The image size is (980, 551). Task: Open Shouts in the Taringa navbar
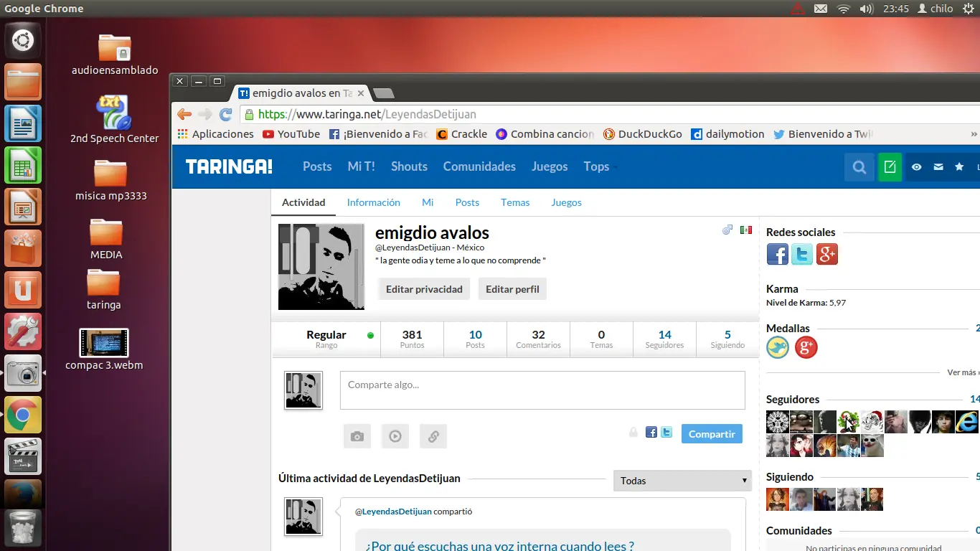[409, 166]
